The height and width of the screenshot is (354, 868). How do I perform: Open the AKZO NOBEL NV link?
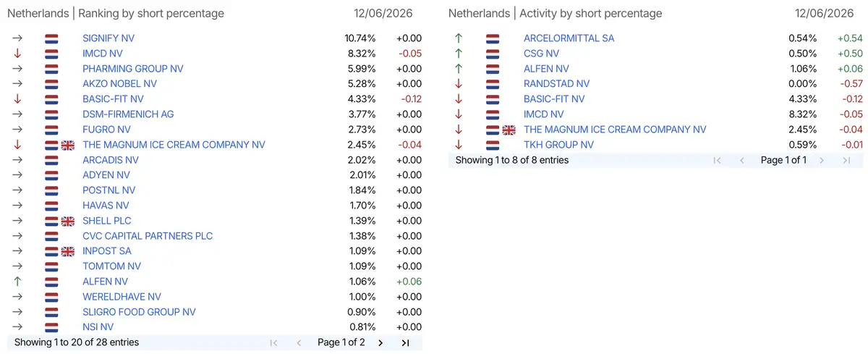[x=119, y=84]
